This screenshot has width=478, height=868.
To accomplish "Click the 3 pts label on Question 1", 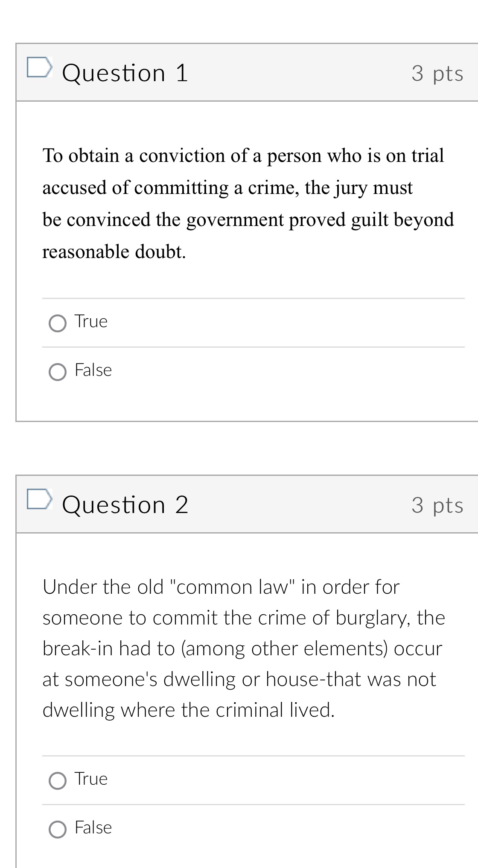I will pyautogui.click(x=437, y=73).
